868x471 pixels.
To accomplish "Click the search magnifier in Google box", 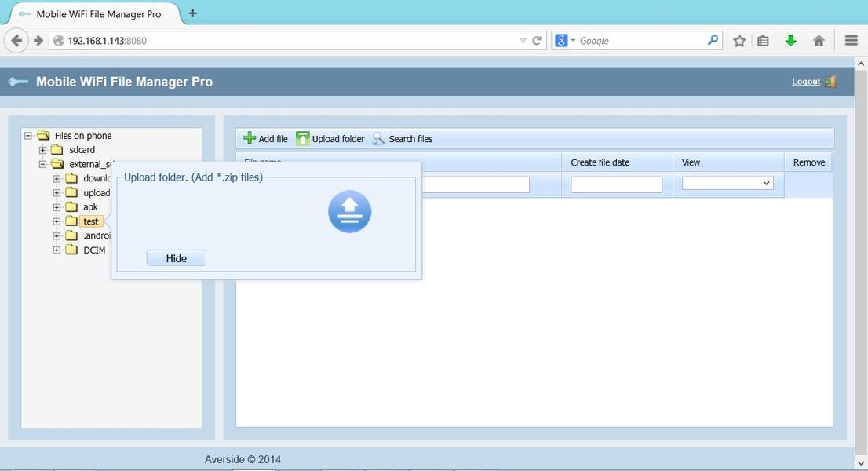I will tap(713, 40).
